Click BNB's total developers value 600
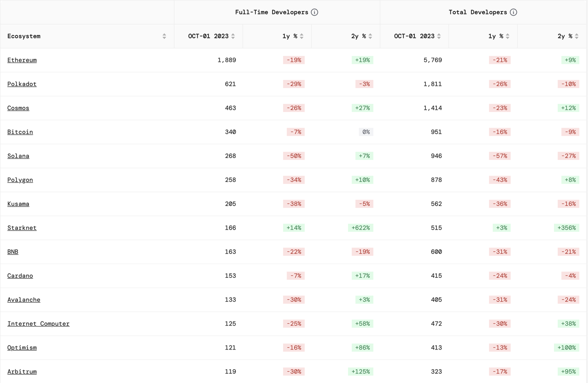 (436, 252)
